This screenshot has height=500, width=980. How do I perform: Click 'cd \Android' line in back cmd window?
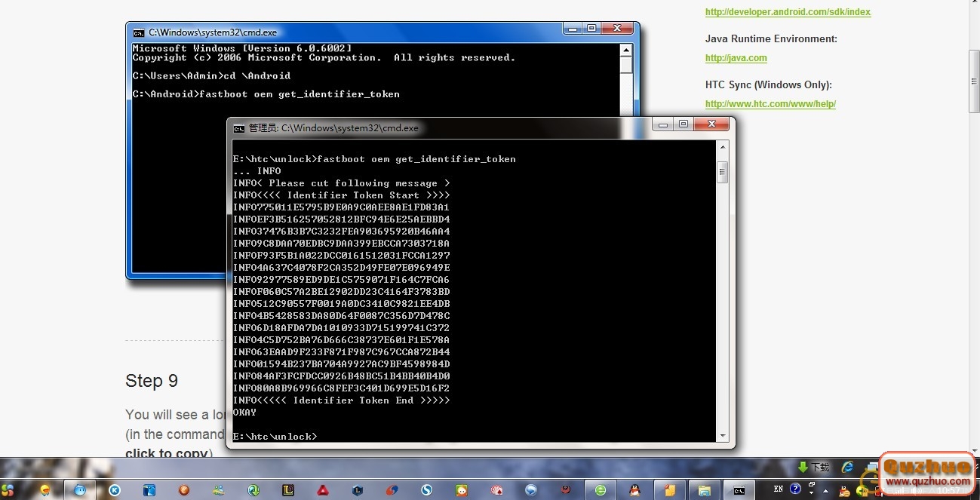tap(211, 76)
